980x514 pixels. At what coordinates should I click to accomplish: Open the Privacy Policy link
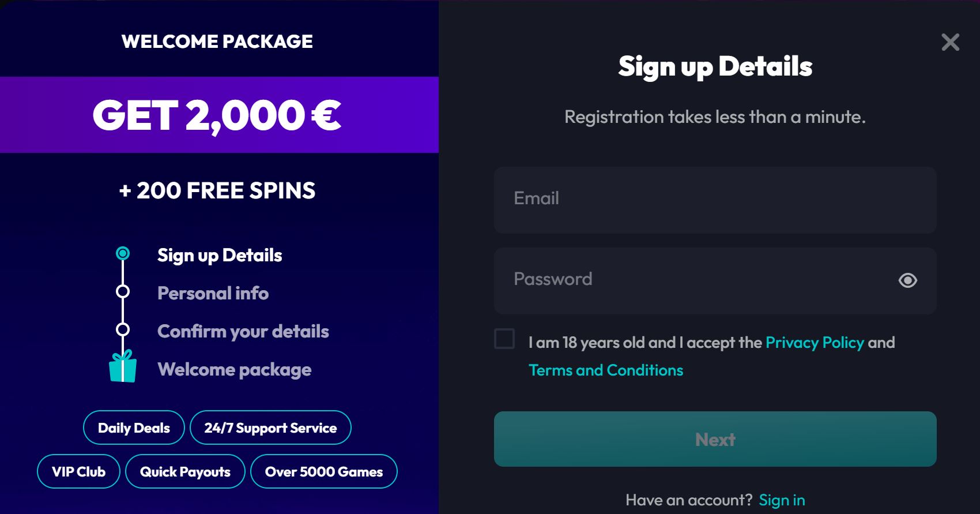point(815,343)
